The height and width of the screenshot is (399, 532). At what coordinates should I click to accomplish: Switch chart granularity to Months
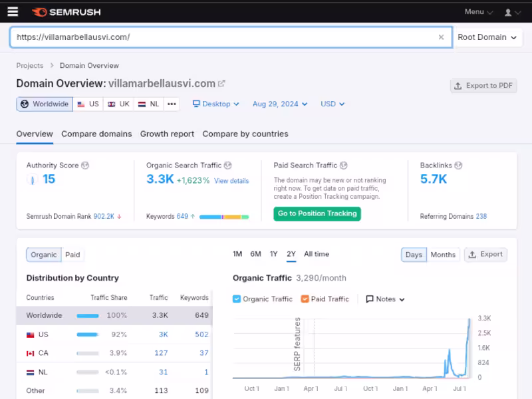coord(443,255)
